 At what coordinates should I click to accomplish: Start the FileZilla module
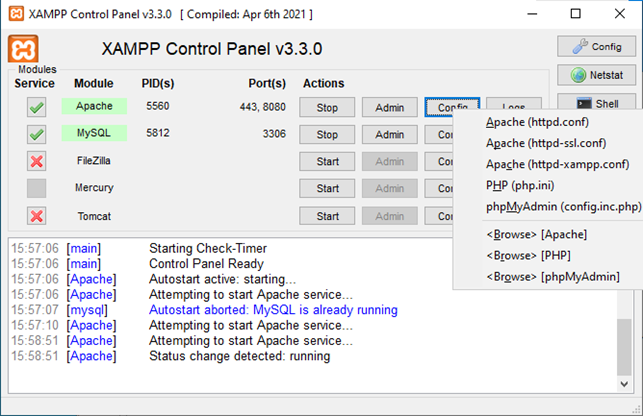[x=327, y=161]
